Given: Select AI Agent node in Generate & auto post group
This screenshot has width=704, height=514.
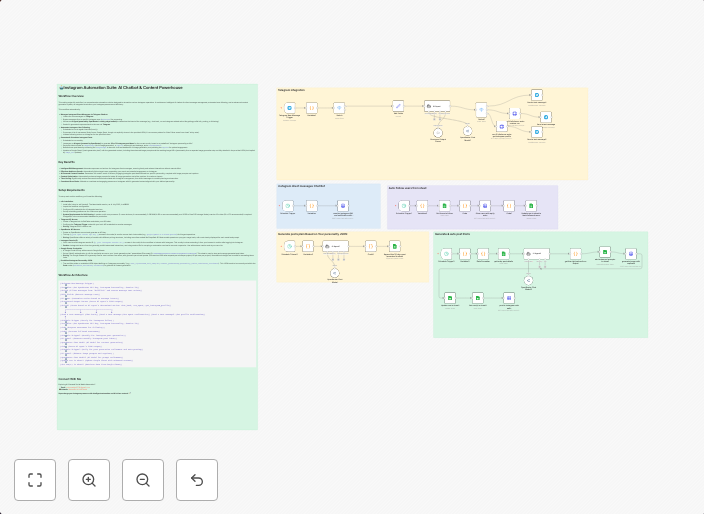Looking at the screenshot, I should tap(536, 254).
